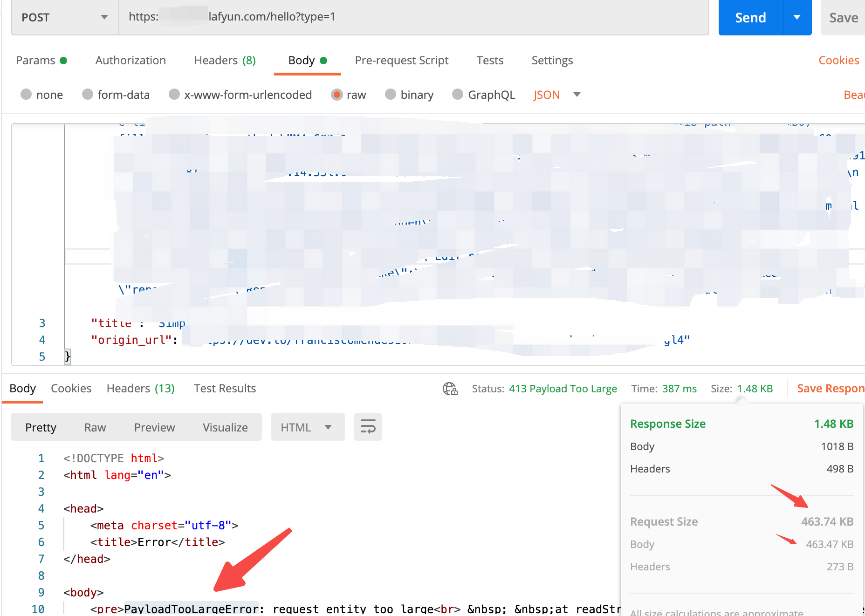Viewport: 865px width, 616px height.
Task: Click the 387 ms response time
Action: 680,389
